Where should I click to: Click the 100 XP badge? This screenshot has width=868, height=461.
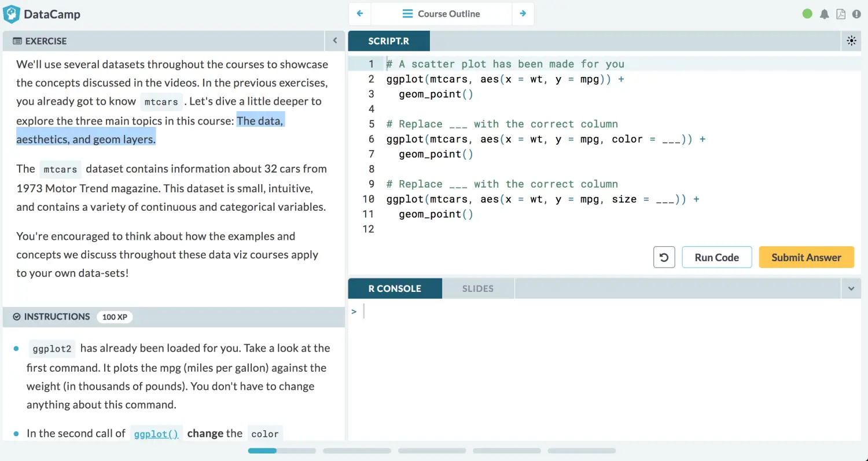point(115,317)
